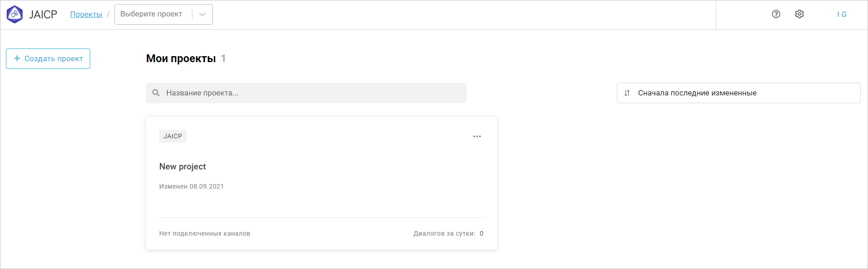Click the Создать проект button
868x269 pixels.
48,58
